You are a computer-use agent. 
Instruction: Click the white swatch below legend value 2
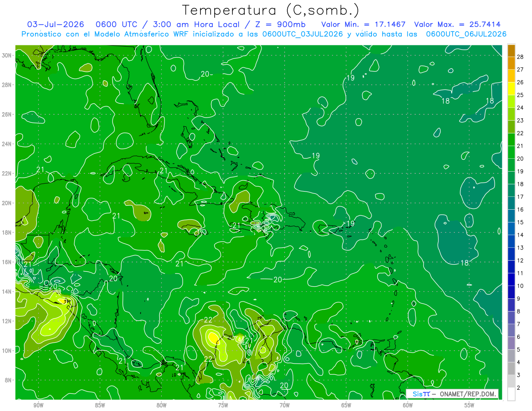pyautogui.click(x=511, y=394)
